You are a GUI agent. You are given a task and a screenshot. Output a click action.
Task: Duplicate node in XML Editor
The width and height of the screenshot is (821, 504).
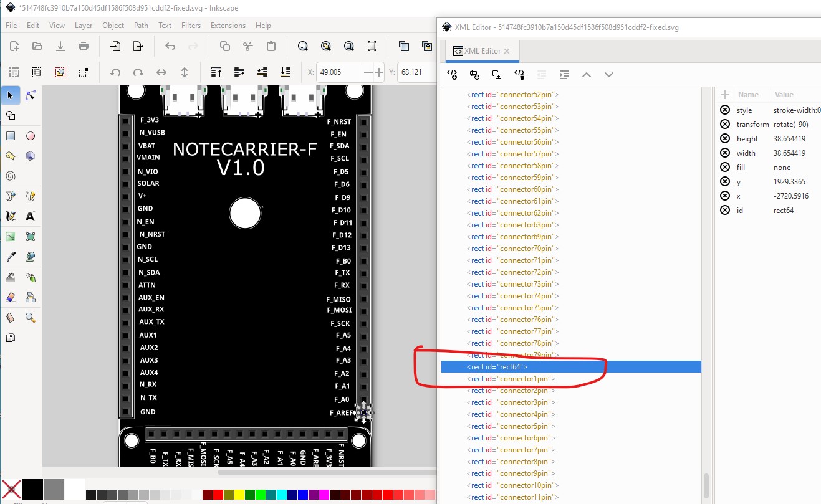point(497,75)
